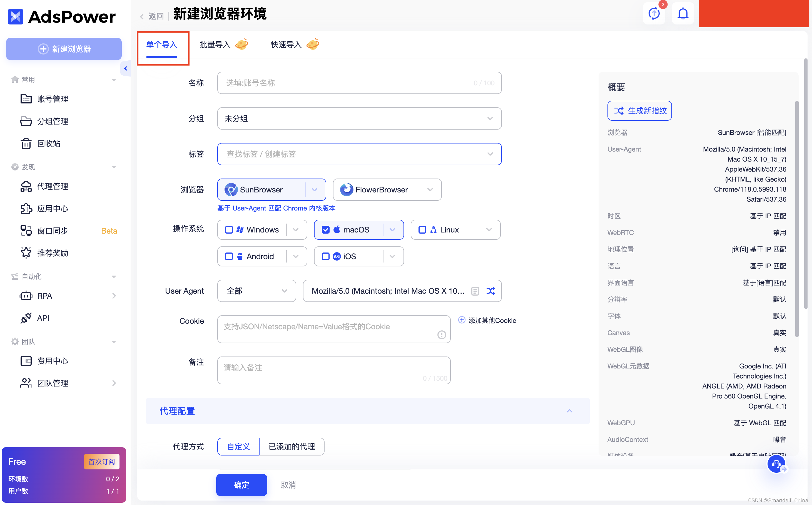Collapse sidebar using arrow handle
This screenshot has width=812, height=505.
[126, 68]
